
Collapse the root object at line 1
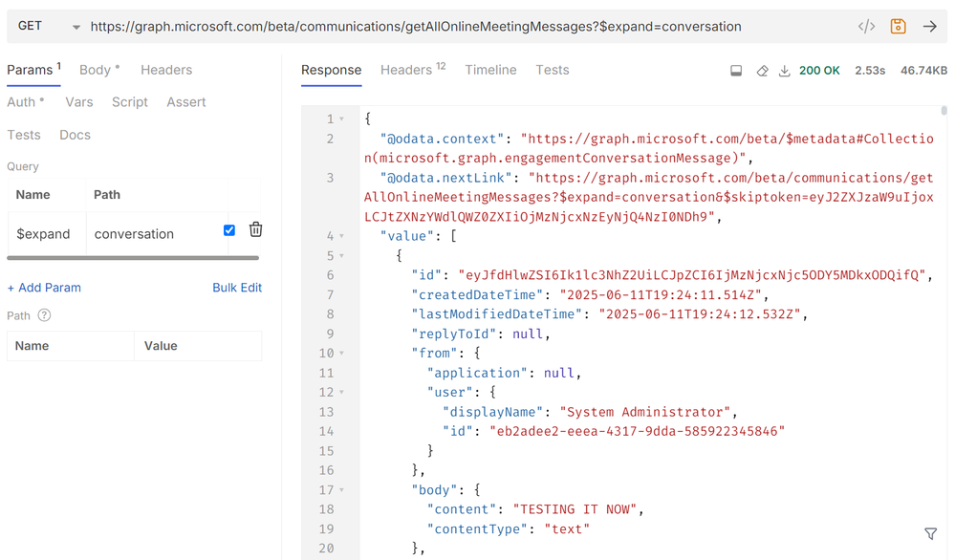[341, 118]
